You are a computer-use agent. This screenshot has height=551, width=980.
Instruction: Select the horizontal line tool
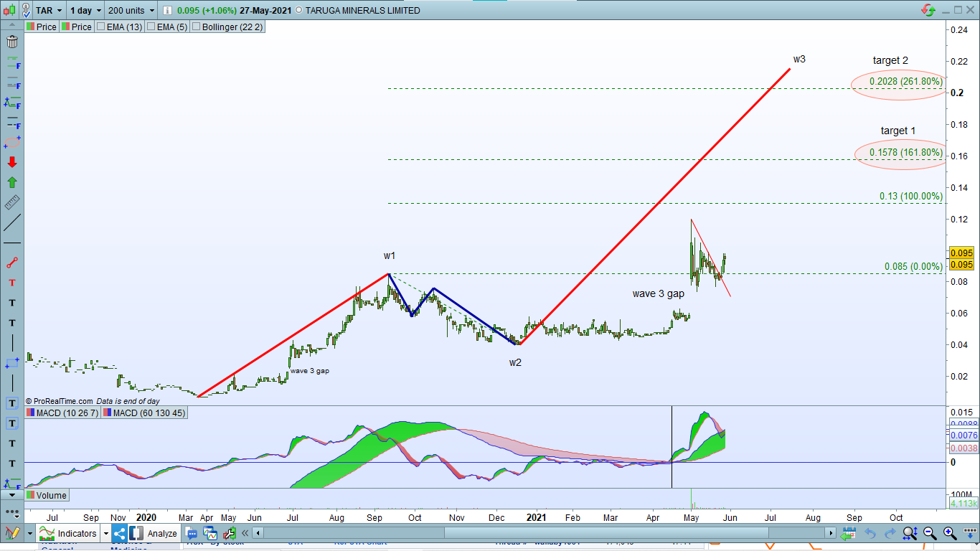click(x=12, y=242)
